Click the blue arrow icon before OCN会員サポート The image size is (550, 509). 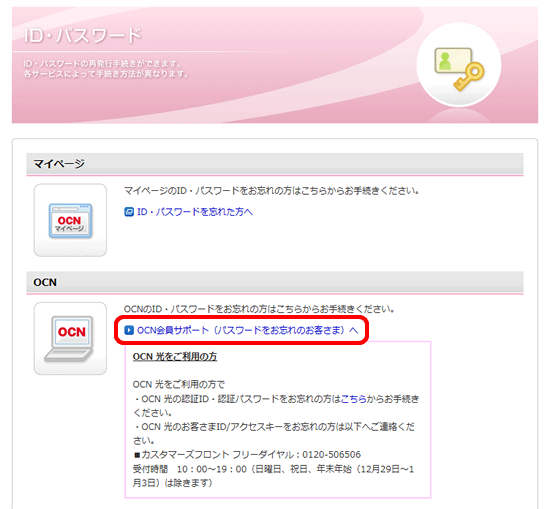click(129, 330)
